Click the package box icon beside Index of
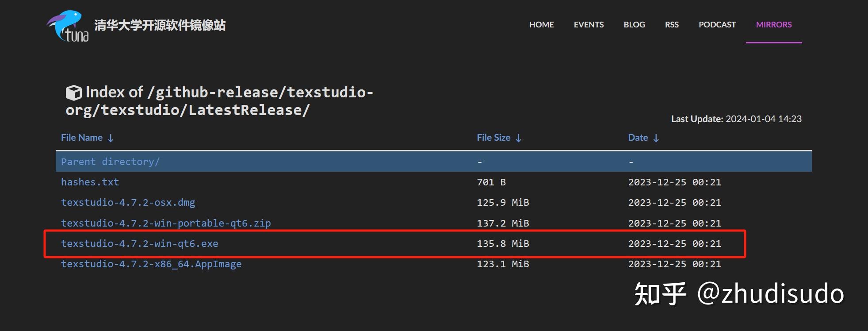This screenshot has height=331, width=868. click(x=73, y=92)
